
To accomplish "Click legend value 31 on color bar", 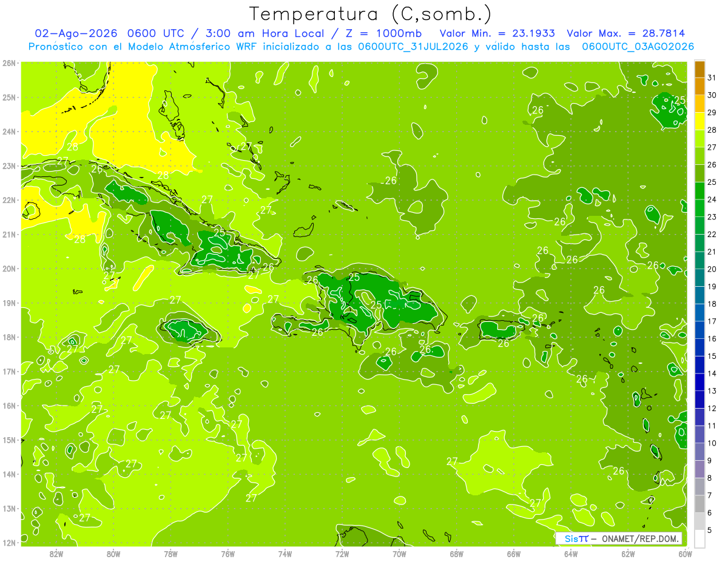I will (712, 78).
